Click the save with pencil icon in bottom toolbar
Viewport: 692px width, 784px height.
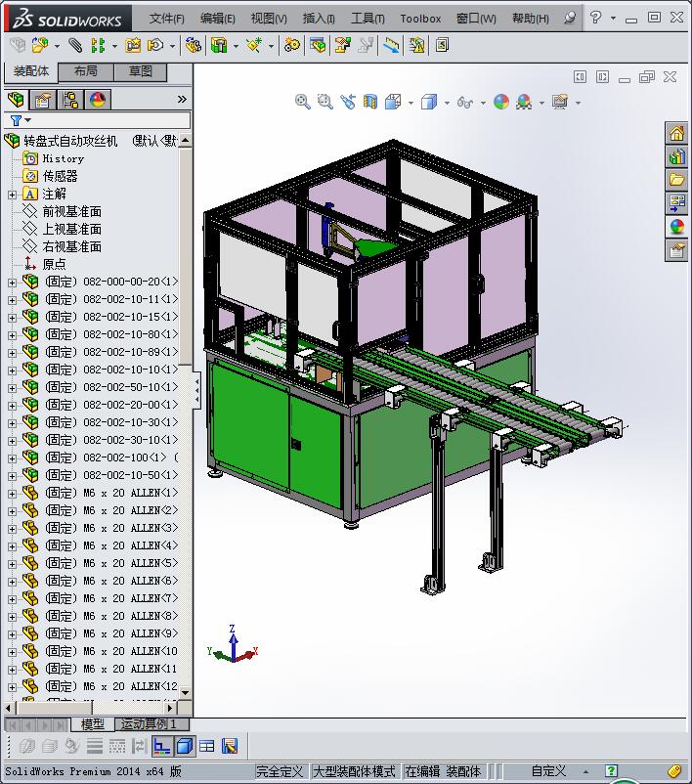(230, 747)
